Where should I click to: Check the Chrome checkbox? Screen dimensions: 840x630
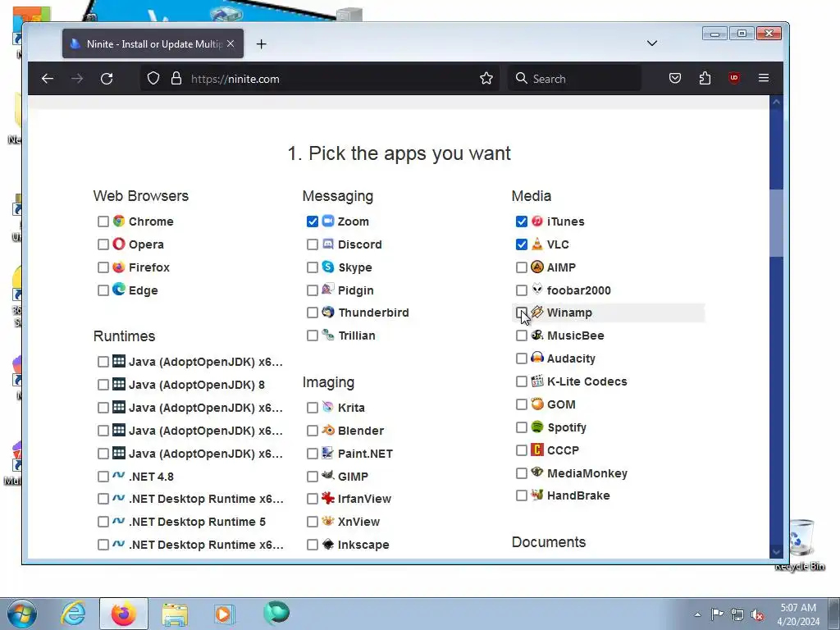(103, 221)
